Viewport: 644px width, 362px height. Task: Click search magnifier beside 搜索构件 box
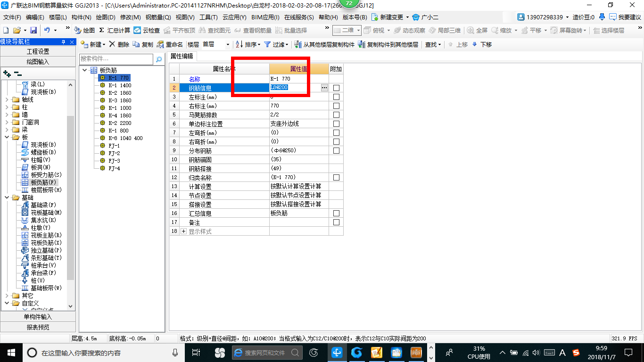(159, 59)
